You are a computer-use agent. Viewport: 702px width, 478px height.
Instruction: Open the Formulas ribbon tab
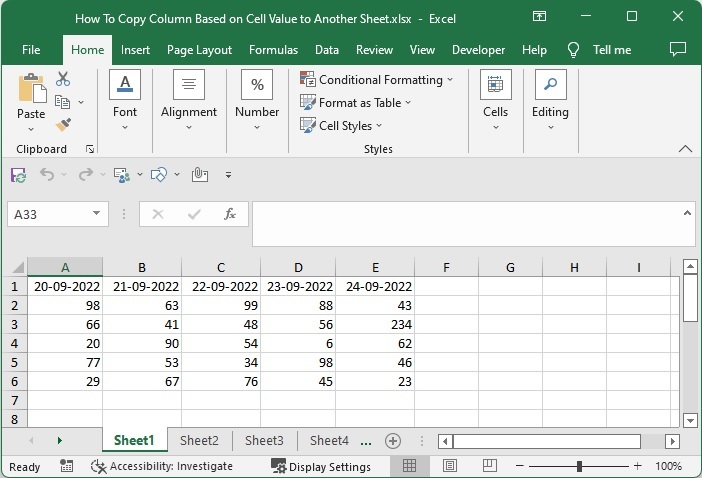click(x=273, y=50)
